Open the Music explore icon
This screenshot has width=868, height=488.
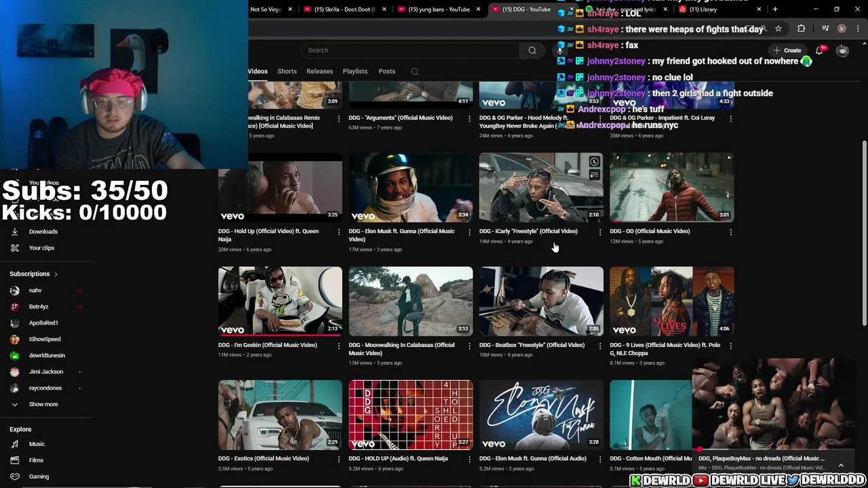[x=14, y=444]
